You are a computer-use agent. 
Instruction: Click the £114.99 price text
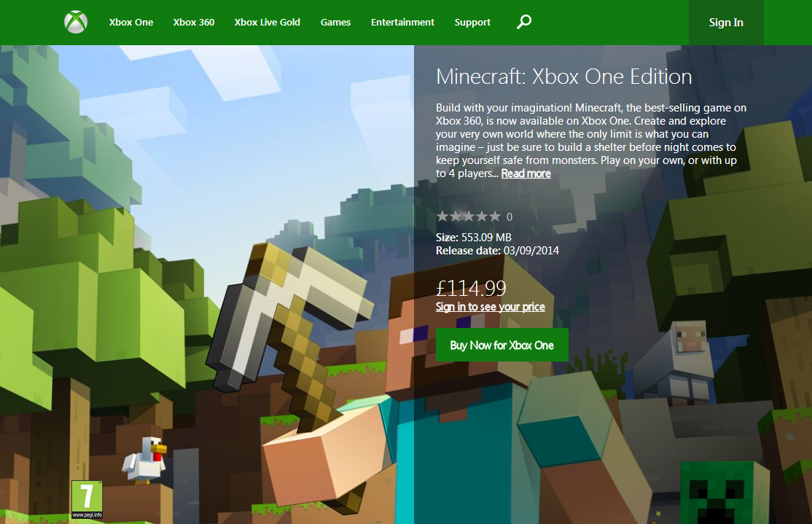[471, 289]
